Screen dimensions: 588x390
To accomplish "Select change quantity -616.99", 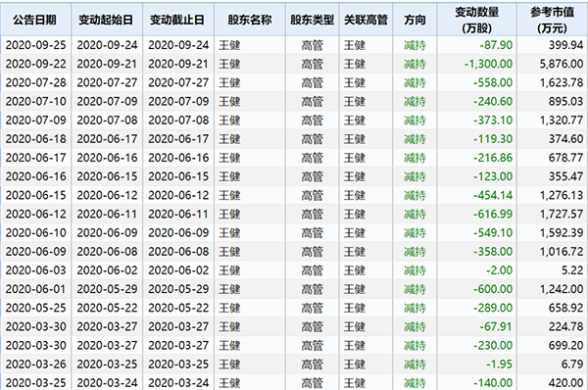I will [493, 215].
